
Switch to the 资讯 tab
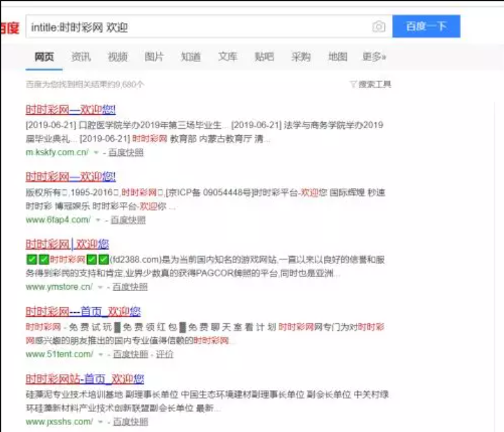[x=80, y=57]
